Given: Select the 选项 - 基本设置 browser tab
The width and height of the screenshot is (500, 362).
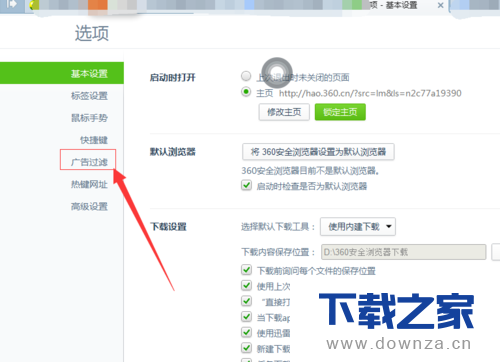Looking at the screenshot, I should pos(393,5).
